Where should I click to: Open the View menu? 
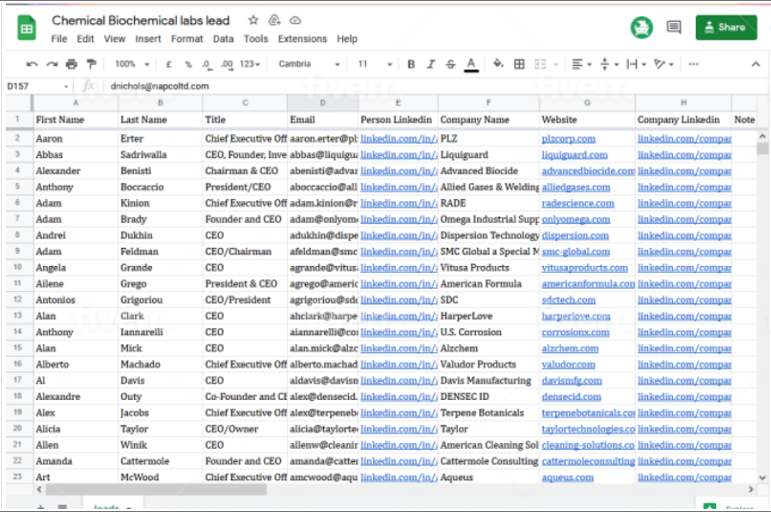coord(115,39)
